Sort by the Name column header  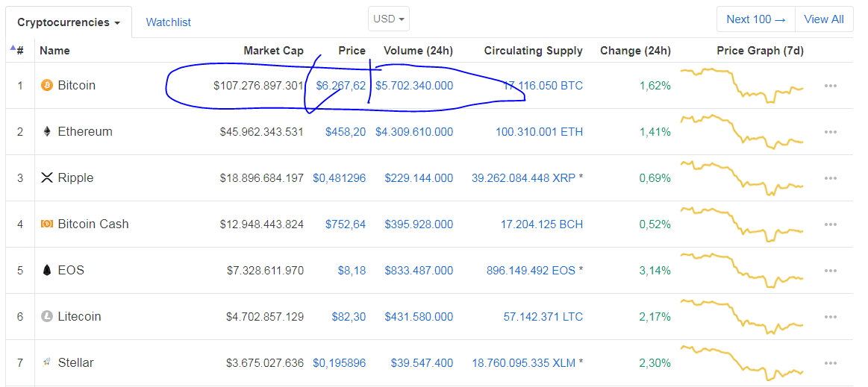54,51
